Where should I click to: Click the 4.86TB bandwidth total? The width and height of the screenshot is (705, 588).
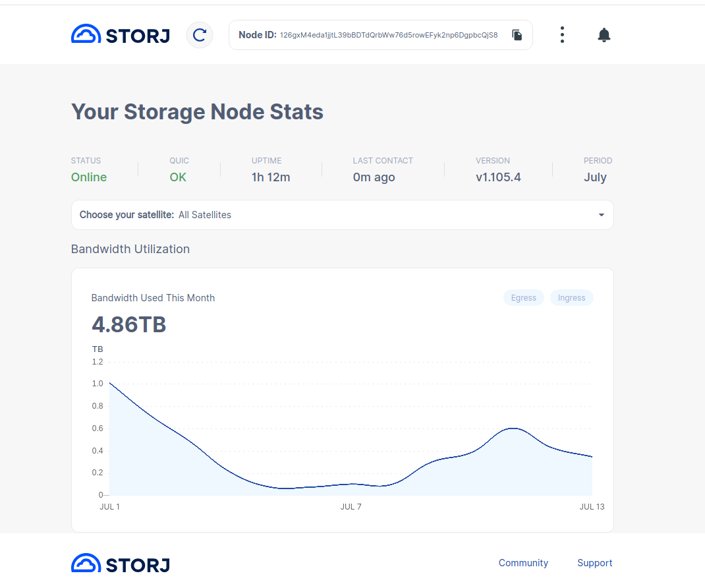(x=128, y=325)
